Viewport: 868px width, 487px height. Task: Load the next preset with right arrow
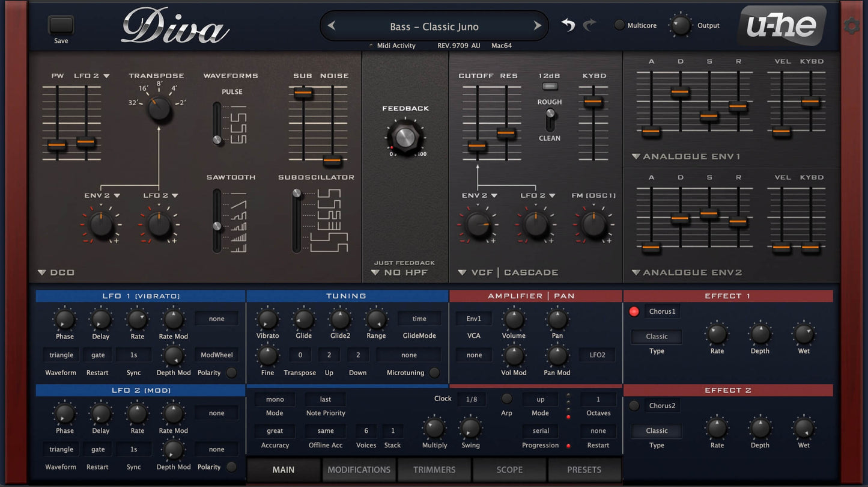(537, 26)
